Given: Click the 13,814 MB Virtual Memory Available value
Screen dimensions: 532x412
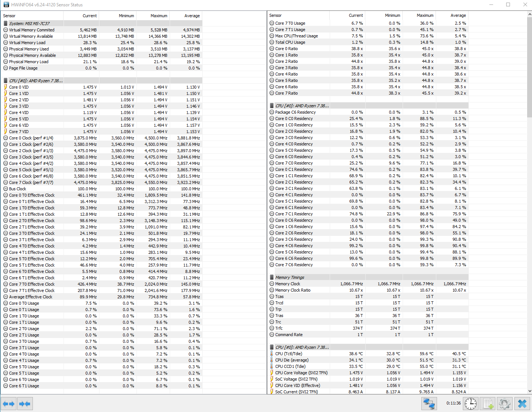Looking at the screenshot, I should click(x=87, y=36).
